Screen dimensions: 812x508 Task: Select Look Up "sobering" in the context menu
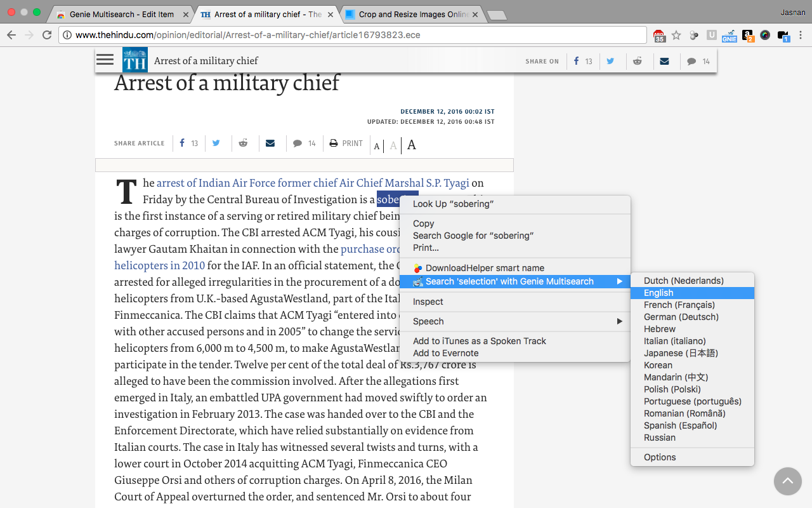pos(515,204)
